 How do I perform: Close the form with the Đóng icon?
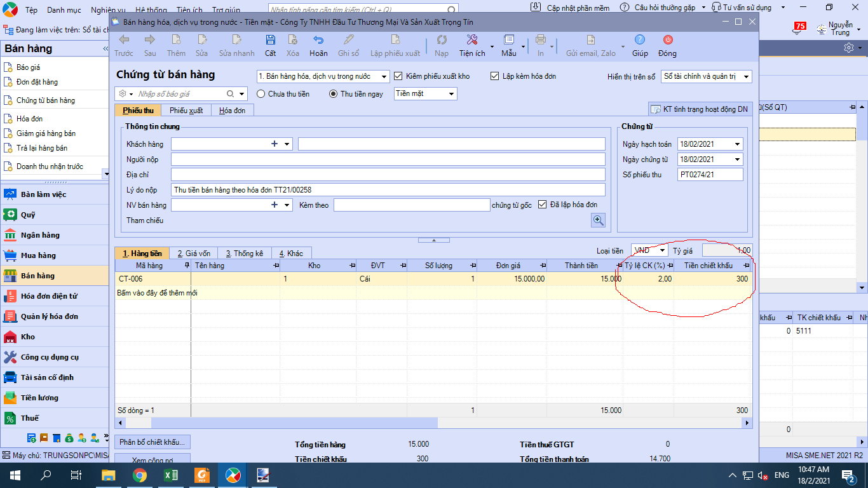click(667, 39)
